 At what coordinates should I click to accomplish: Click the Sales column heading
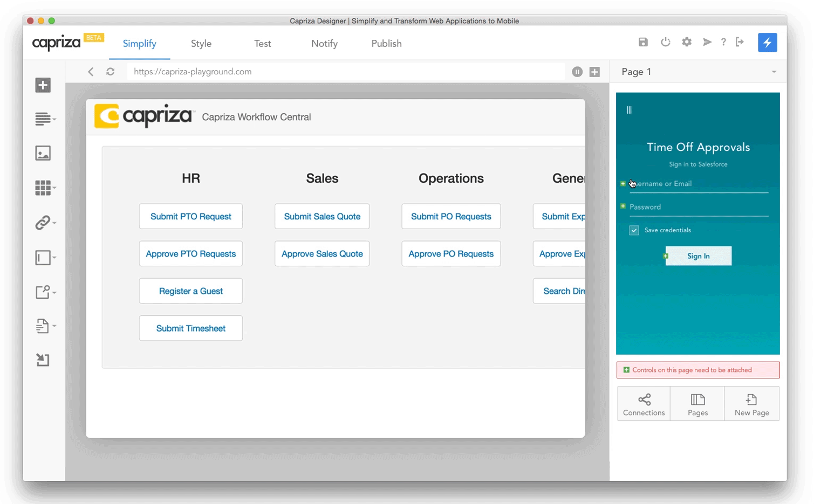pos(322,178)
